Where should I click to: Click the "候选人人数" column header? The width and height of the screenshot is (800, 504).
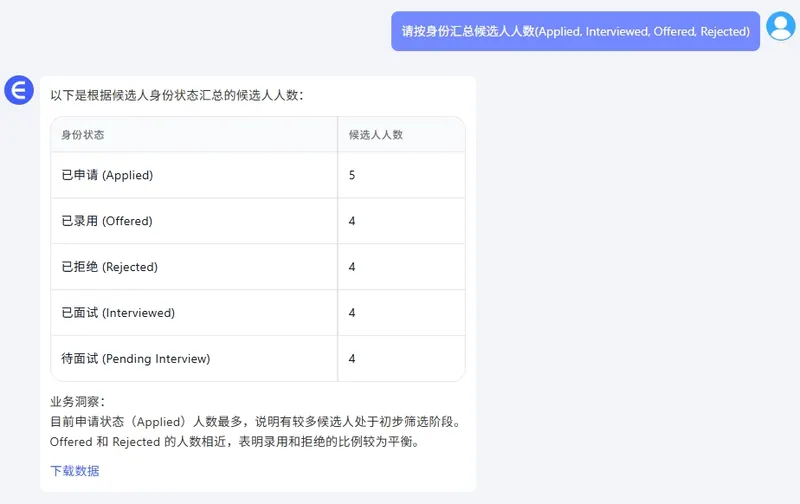click(376, 134)
